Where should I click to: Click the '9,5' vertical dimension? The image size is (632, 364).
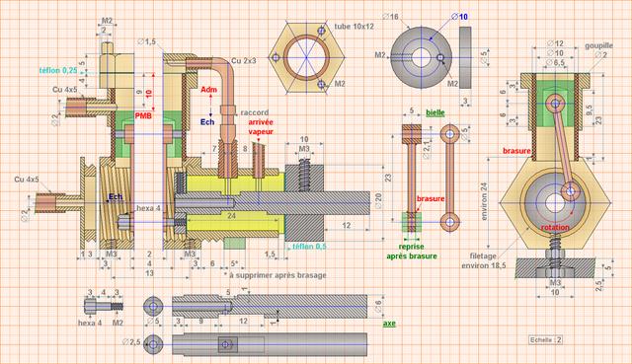tap(590, 109)
